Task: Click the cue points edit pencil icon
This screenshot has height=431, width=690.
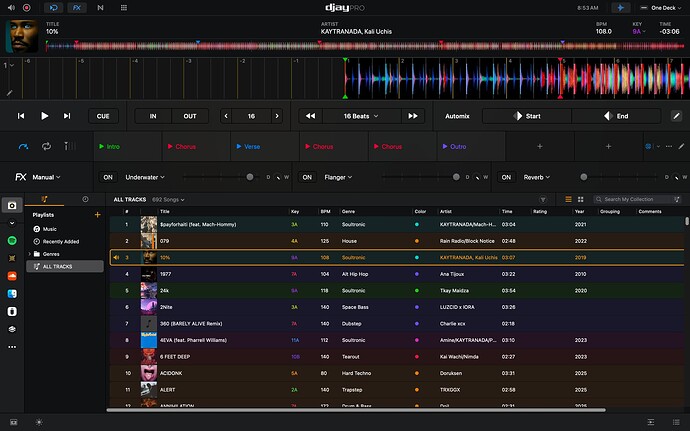Action: (681, 146)
